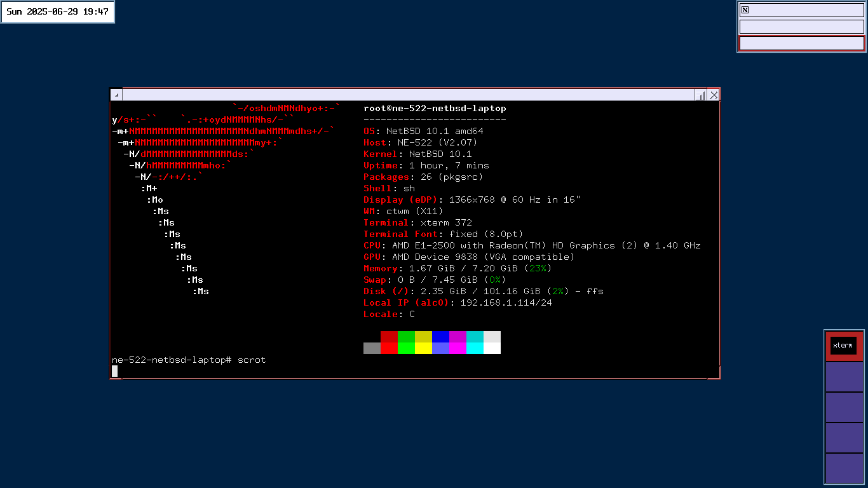Switch to the fourth workspace cell
This screenshot has height=488, width=868.
(x=844, y=437)
